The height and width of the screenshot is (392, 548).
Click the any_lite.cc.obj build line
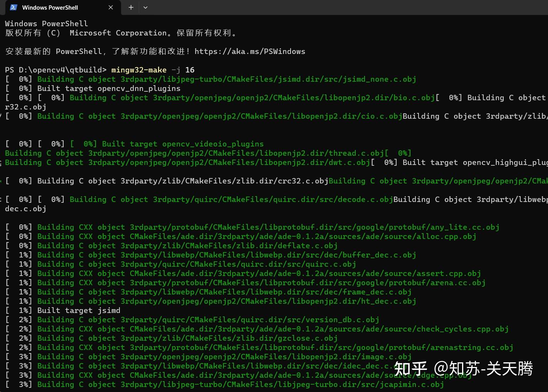[x=252, y=227]
